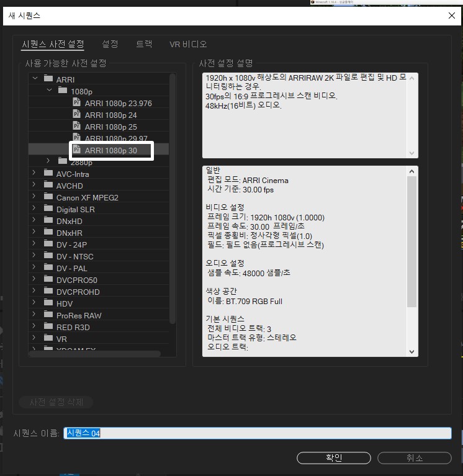Screen dimensions: 463x476
Task: Close the 새 시퀀스 dialog
Action: pyautogui.click(x=452, y=16)
